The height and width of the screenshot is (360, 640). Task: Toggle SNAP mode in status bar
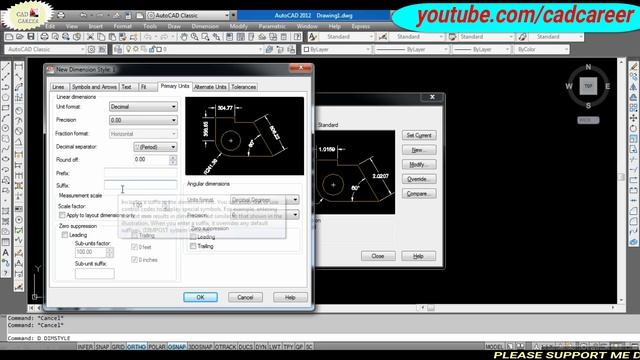tap(102, 347)
